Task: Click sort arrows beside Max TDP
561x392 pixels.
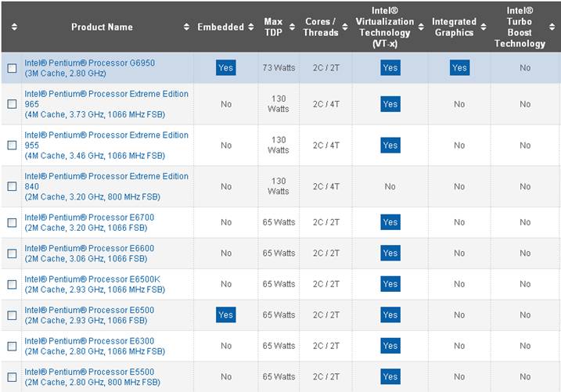Action: [x=293, y=27]
